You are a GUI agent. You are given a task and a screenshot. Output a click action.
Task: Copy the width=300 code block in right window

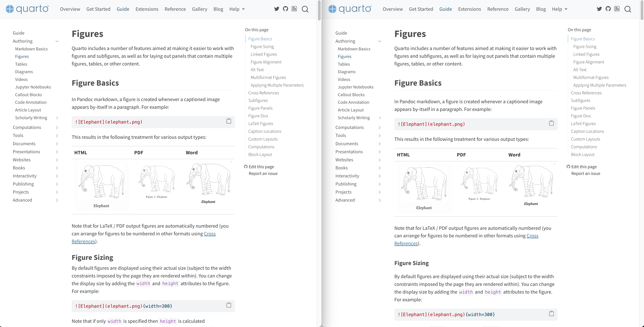tap(552, 314)
